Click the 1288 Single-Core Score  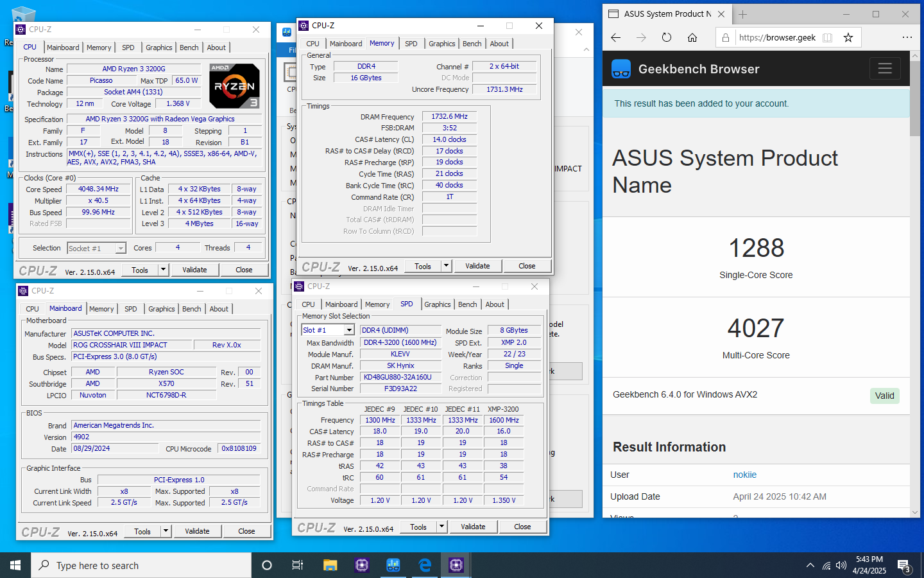(x=756, y=249)
